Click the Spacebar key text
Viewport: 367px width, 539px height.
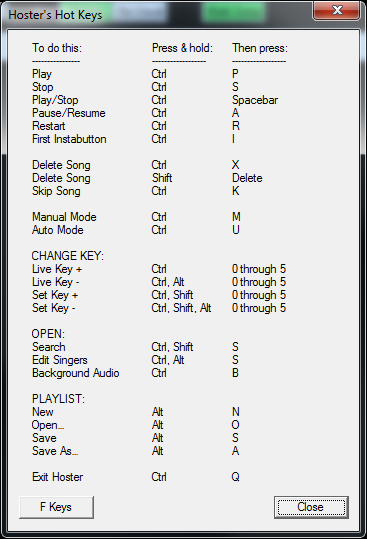(x=255, y=100)
